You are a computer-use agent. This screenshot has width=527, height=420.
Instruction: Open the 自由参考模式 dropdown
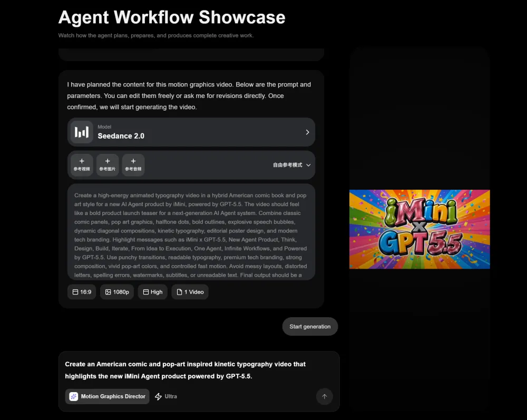(291, 165)
